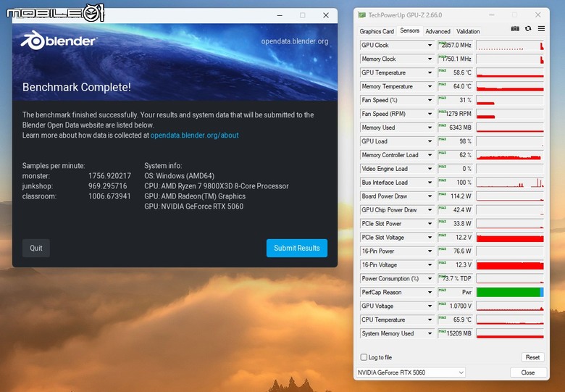565x392 pixels.
Task: Minimize the GPU-Z window
Action: pos(493,14)
